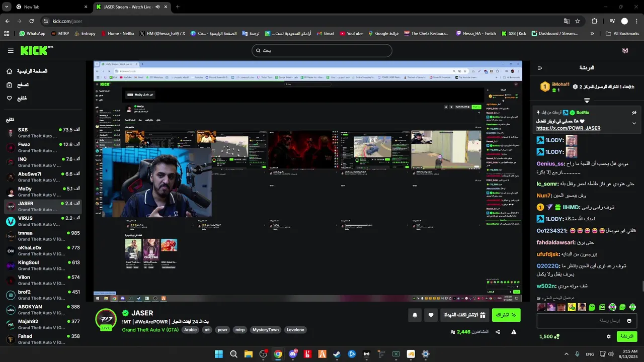Open the Kick hamburger sidebar menu

[11, 51]
